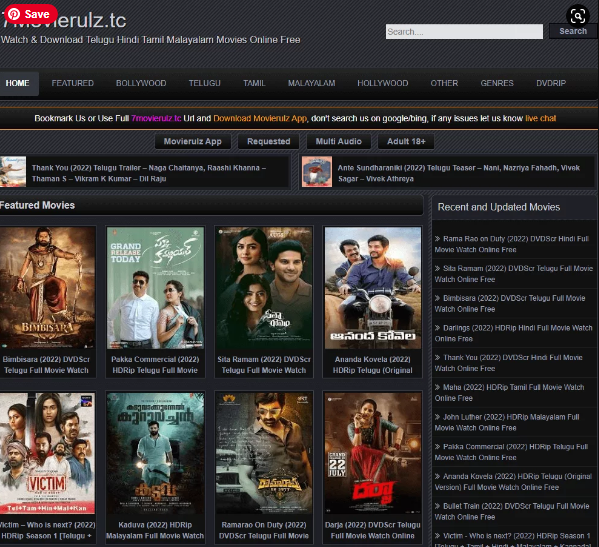Image resolution: width=599 pixels, height=547 pixels.
Task: Click Bimbisara (2022) DVDScr title under poster
Action: click(46, 365)
